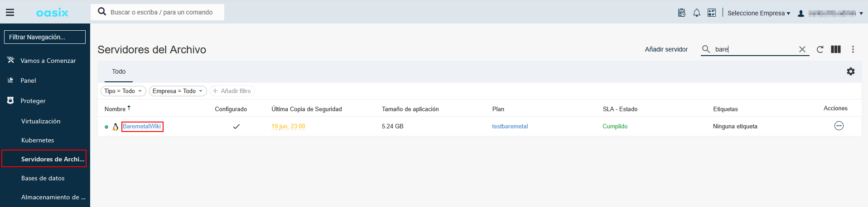The image size is (868, 207).
Task: Select the Todo tab
Action: click(x=119, y=71)
